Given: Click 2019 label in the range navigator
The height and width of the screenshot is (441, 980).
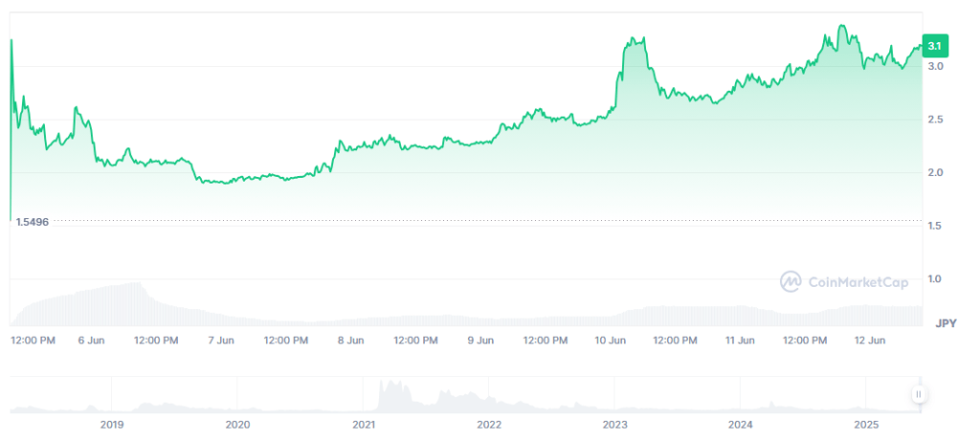Looking at the screenshot, I should (x=112, y=424).
